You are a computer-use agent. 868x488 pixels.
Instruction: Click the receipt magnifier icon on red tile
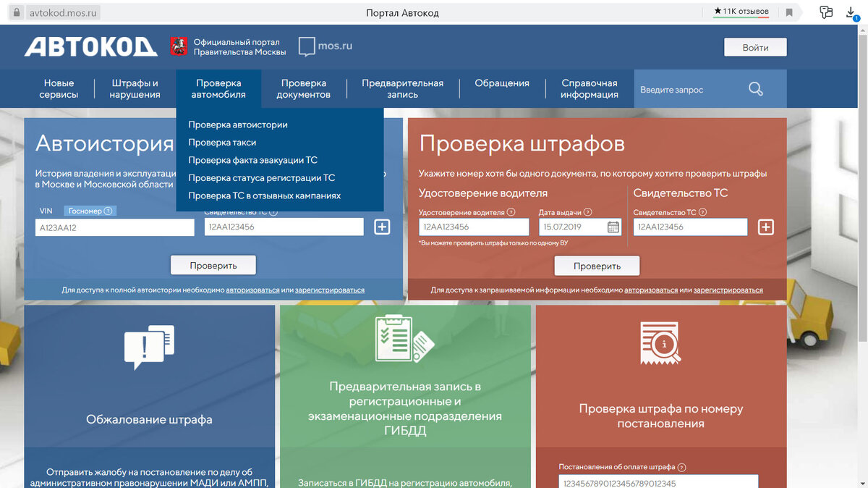click(x=660, y=345)
